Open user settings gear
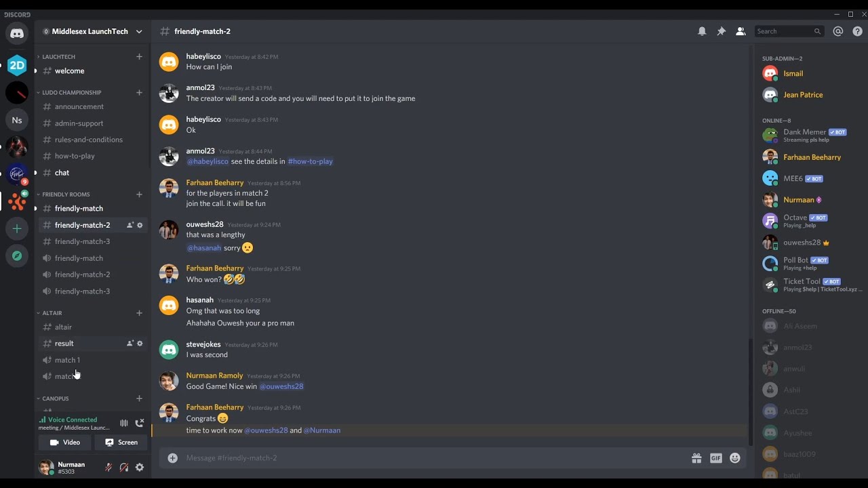This screenshot has width=868, height=488. coord(140,467)
